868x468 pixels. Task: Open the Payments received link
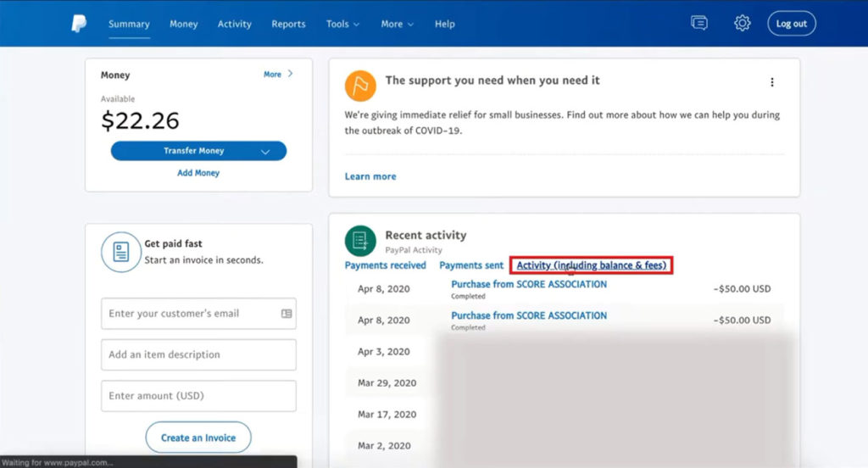386,265
